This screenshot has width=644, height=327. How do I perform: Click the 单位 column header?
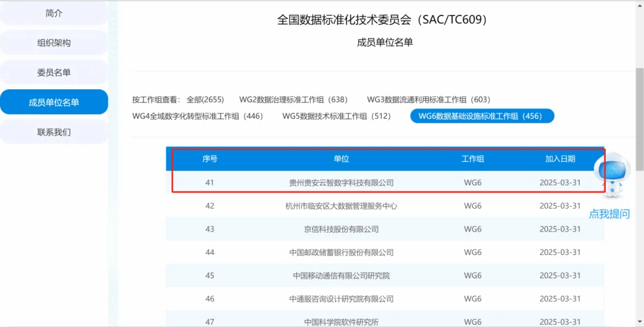[341, 159]
